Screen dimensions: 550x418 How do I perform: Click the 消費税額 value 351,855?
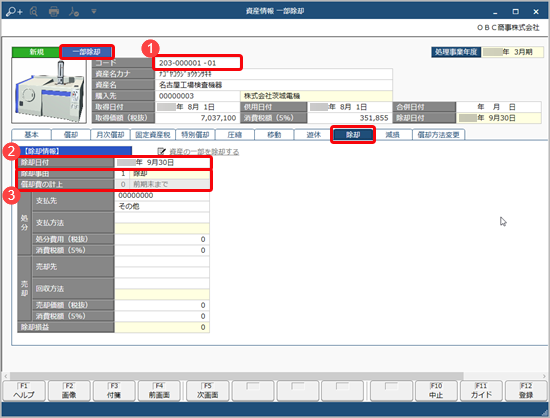(349, 118)
